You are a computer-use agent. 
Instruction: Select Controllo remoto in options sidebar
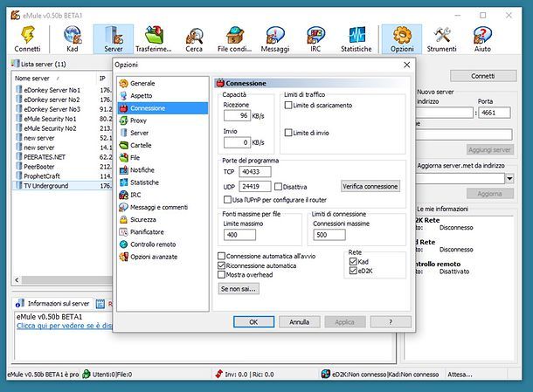point(153,244)
